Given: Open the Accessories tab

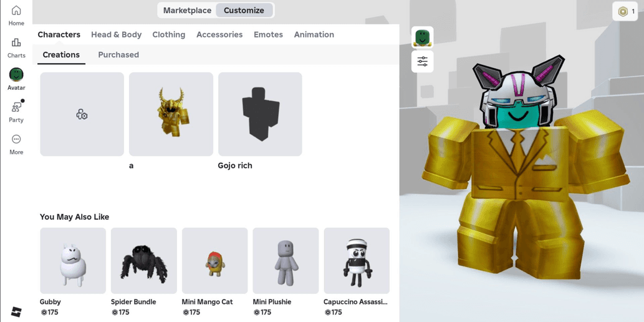Looking at the screenshot, I should 219,34.
